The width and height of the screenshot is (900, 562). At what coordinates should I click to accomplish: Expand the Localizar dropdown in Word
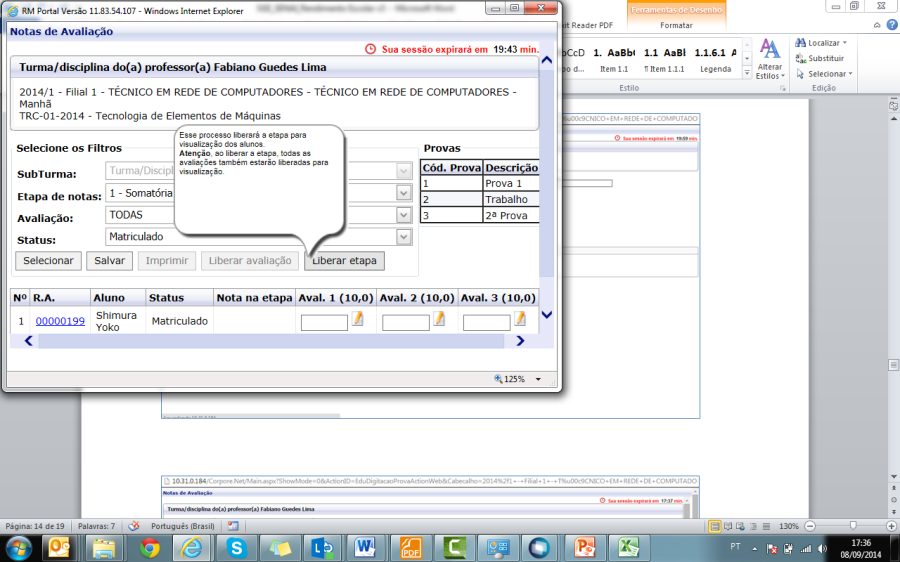(x=845, y=43)
